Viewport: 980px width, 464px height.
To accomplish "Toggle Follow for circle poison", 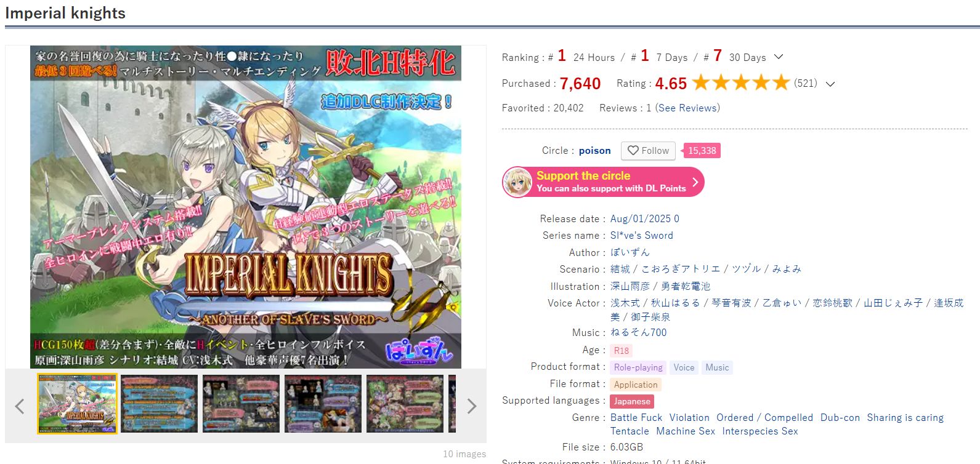I will click(x=648, y=151).
